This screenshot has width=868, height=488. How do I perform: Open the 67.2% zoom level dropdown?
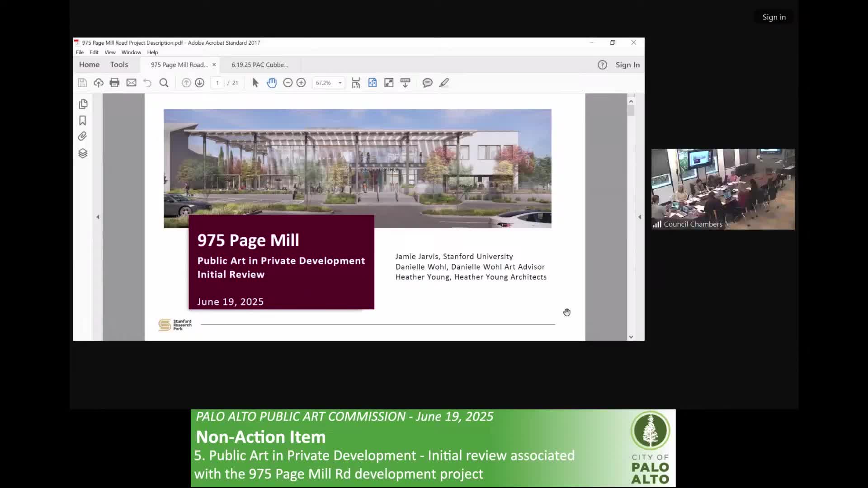(x=340, y=83)
